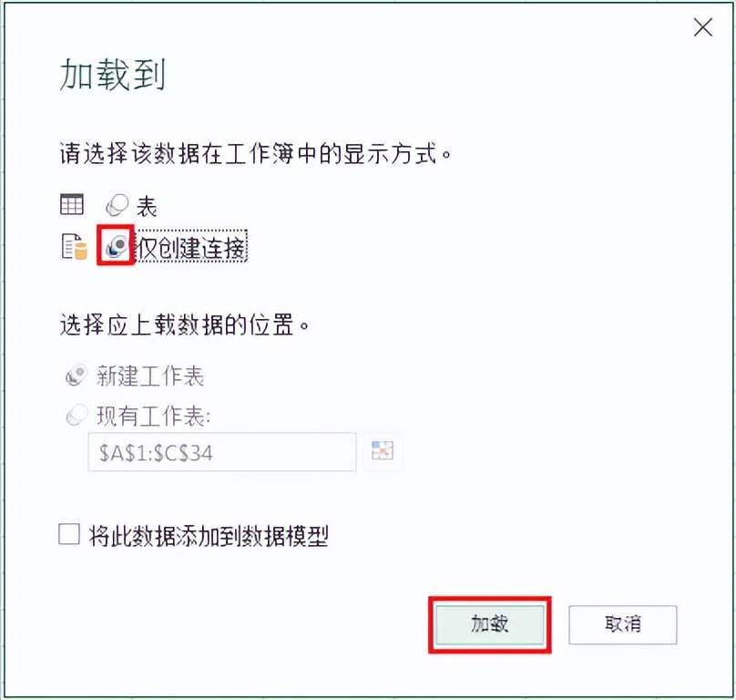Choose the 现有工作表 radio option
This screenshot has height=700, width=736.
coord(77,415)
